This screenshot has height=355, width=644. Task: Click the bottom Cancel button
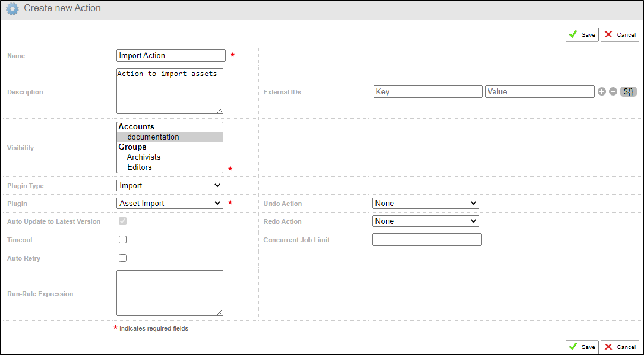click(620, 347)
